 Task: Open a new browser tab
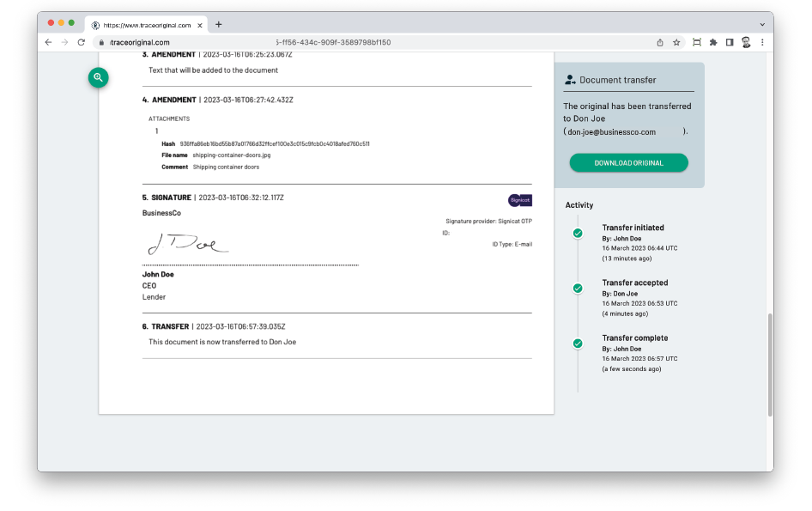click(x=218, y=24)
